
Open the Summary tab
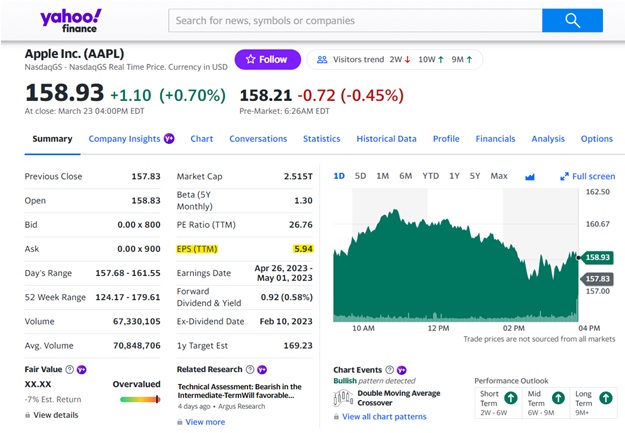pos(52,139)
